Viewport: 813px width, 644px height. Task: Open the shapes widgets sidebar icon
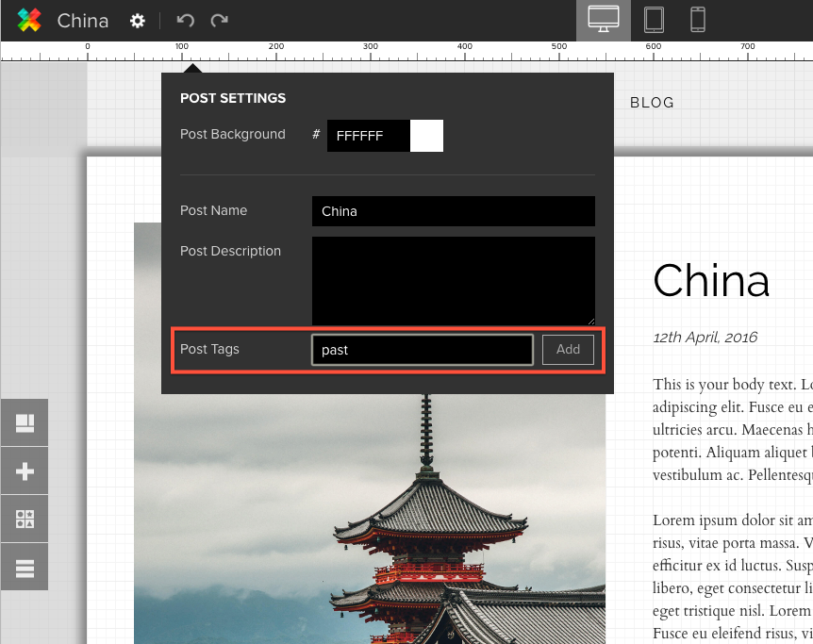25,520
